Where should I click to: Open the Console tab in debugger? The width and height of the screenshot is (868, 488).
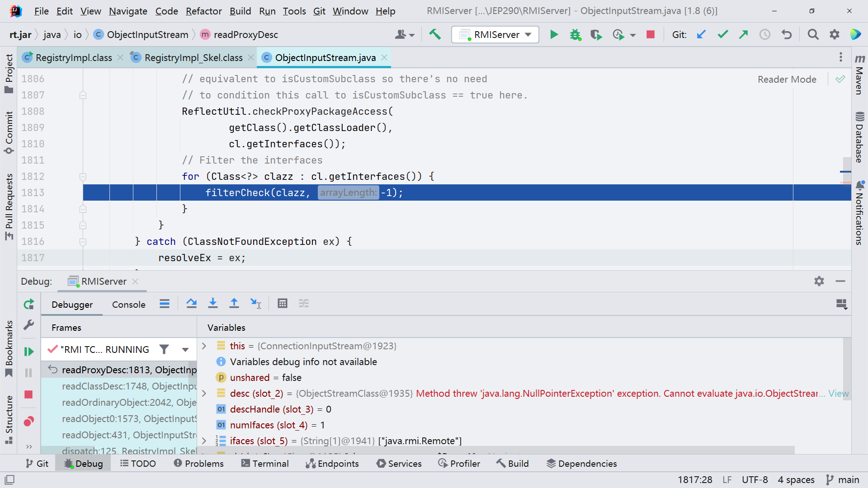[x=128, y=305]
